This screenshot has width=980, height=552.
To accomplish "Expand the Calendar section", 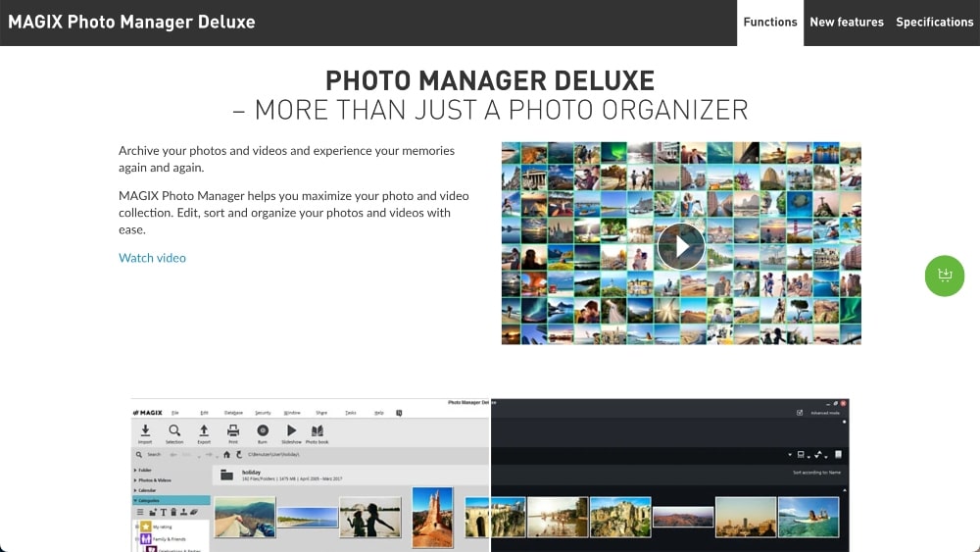I will 145,490.
